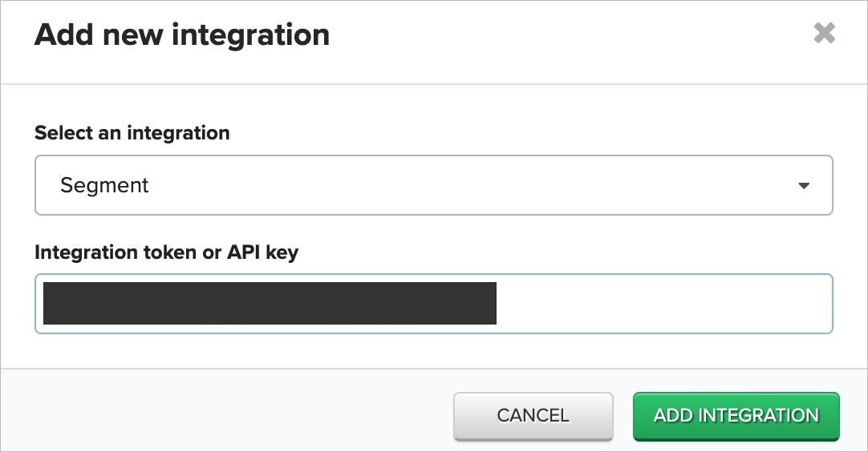Confirm with the green Add Integration button
Screen dimensions: 868x452
coord(736,416)
